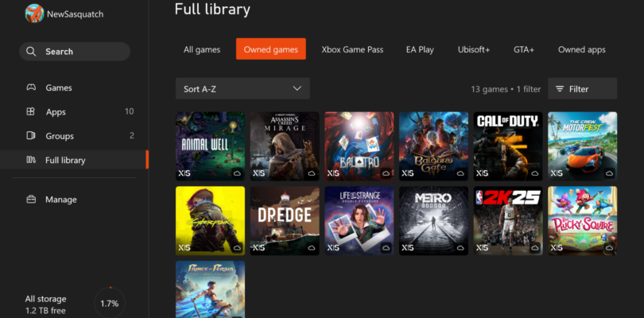Click cloud icon on Cyberpunk tile

click(x=237, y=248)
